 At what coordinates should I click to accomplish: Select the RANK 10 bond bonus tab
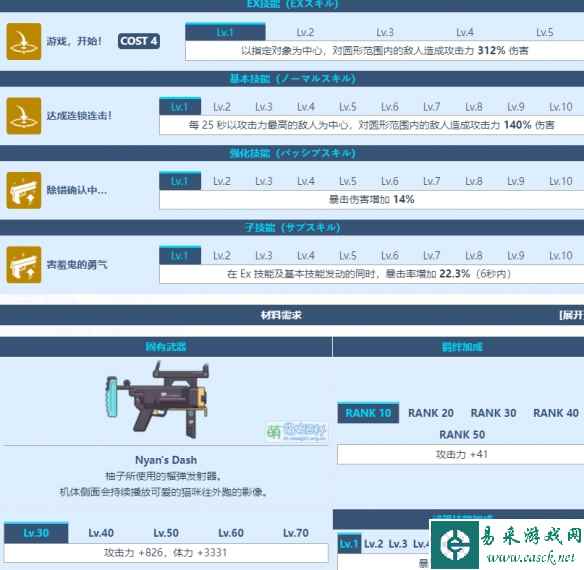point(368,413)
